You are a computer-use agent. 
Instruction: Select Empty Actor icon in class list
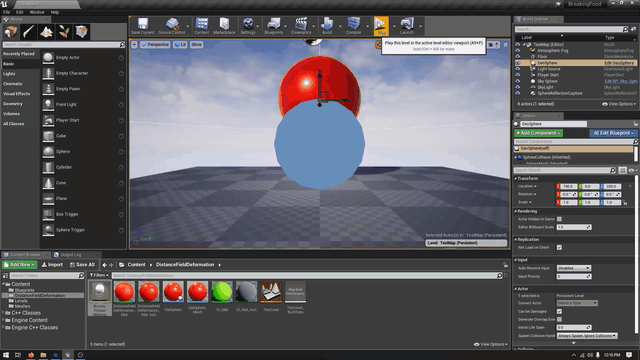point(48,58)
